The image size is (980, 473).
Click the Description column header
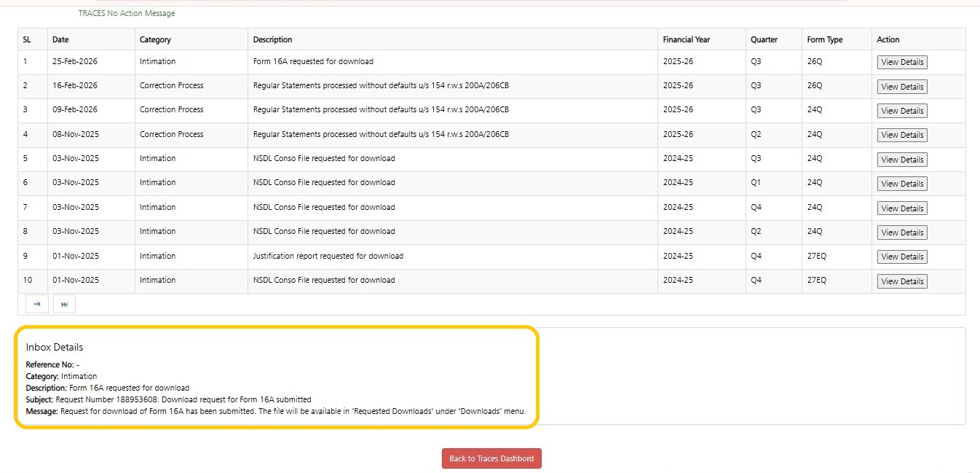point(272,39)
